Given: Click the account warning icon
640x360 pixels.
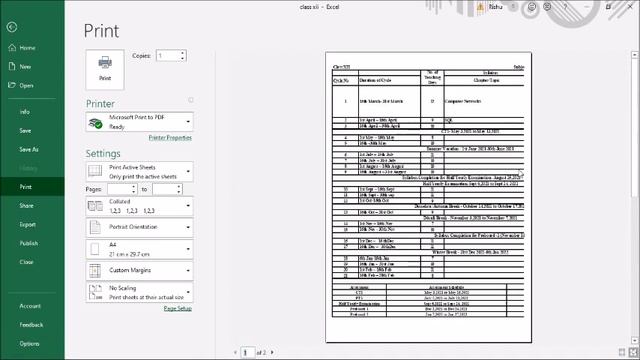Looking at the screenshot, I should coord(480,7).
